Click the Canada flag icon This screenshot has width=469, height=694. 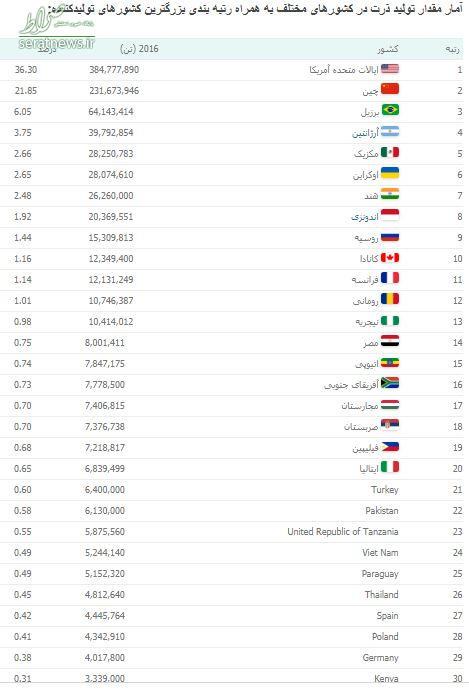390,258
